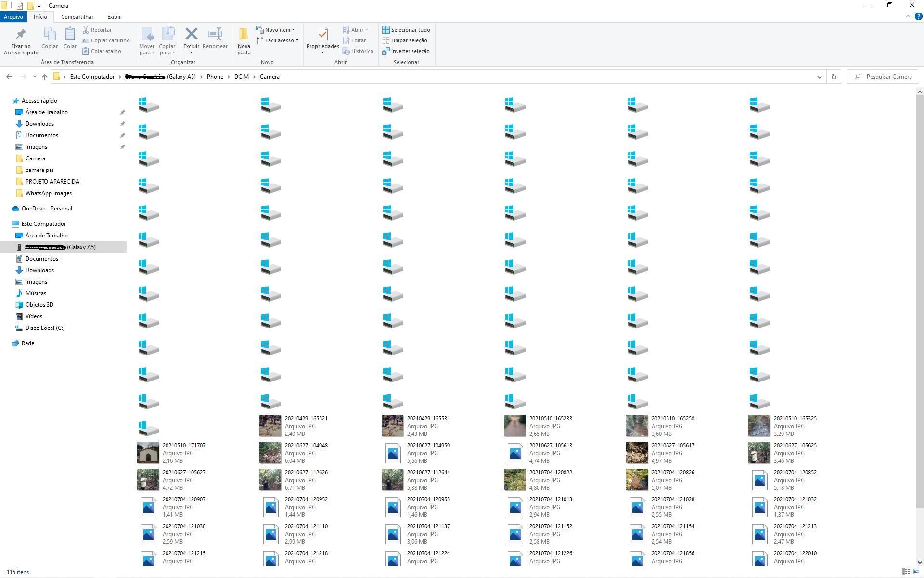Click the Copiar ribbon icon
The image size is (924, 578).
click(50, 38)
